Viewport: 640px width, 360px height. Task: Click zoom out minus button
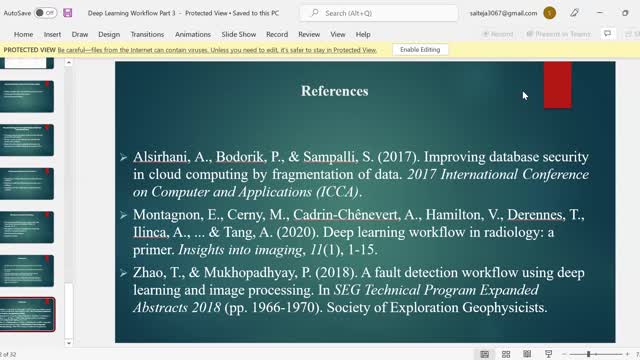564,354
